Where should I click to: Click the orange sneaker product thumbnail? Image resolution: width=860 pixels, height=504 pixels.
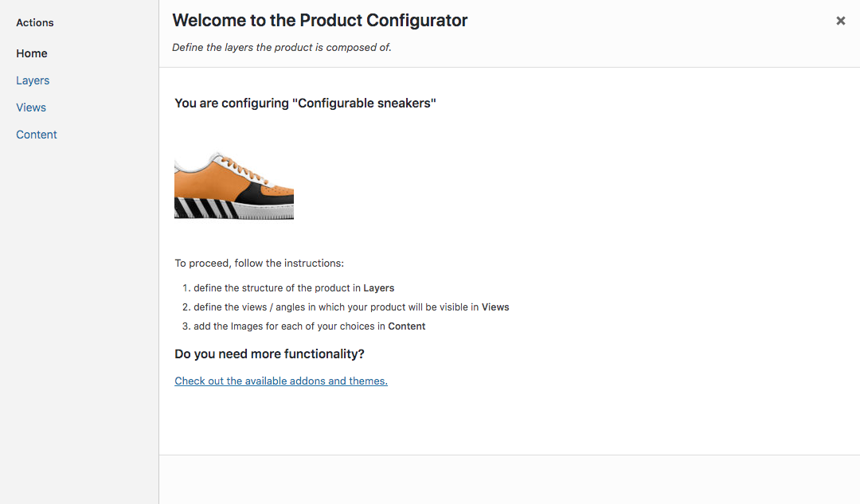(x=234, y=186)
